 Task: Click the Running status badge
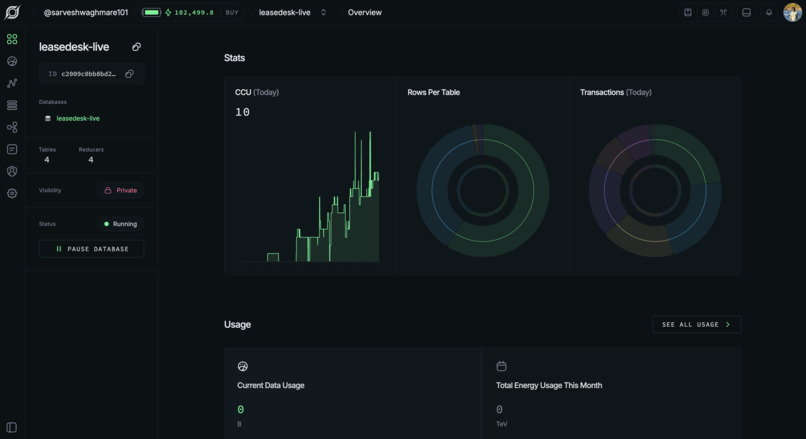(120, 224)
